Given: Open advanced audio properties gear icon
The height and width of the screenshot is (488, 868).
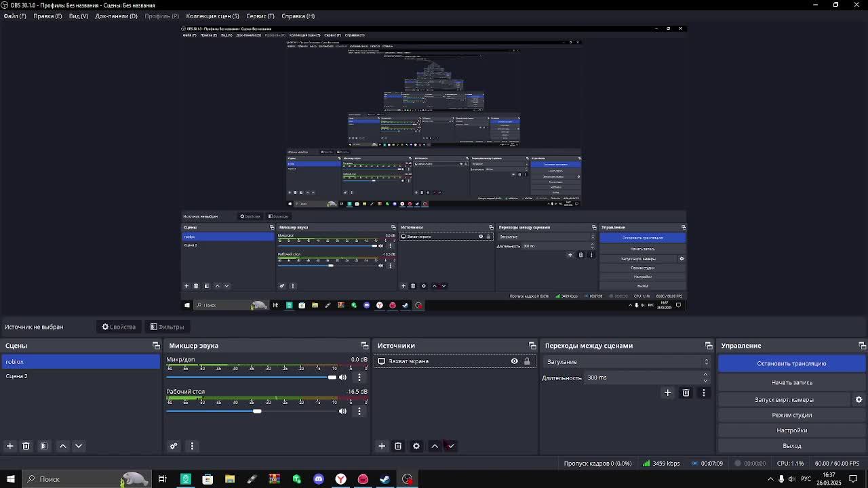Looking at the screenshot, I should click(174, 446).
